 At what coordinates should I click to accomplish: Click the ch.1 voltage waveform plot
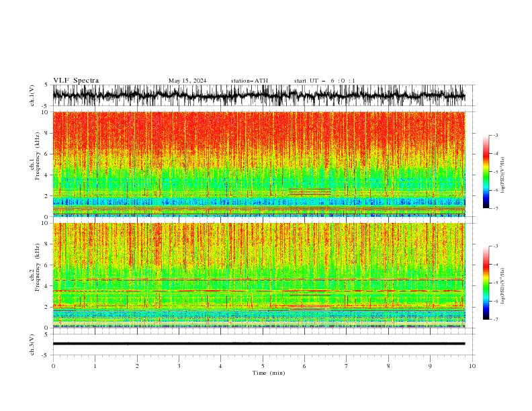(259, 95)
